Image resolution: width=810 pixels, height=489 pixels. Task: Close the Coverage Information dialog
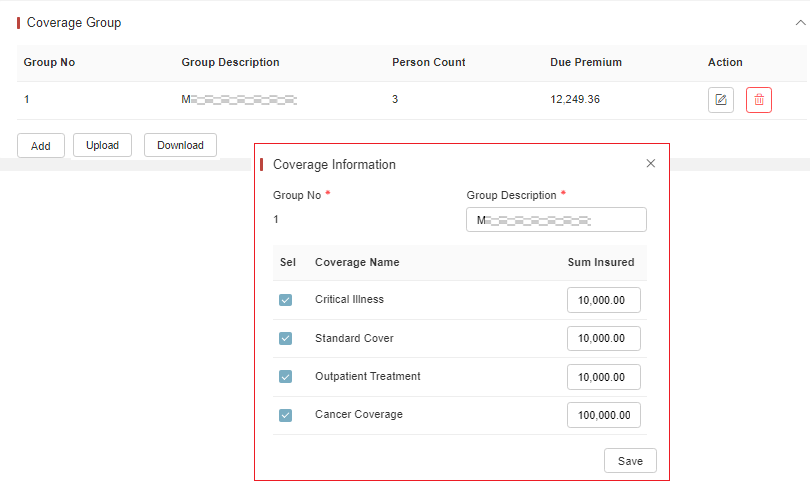point(651,163)
